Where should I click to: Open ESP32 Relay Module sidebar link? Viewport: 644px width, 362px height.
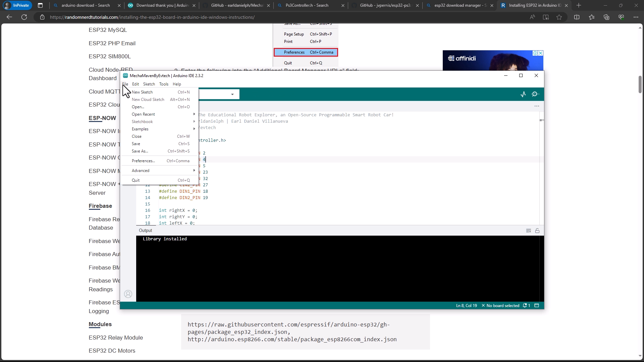tap(116, 338)
